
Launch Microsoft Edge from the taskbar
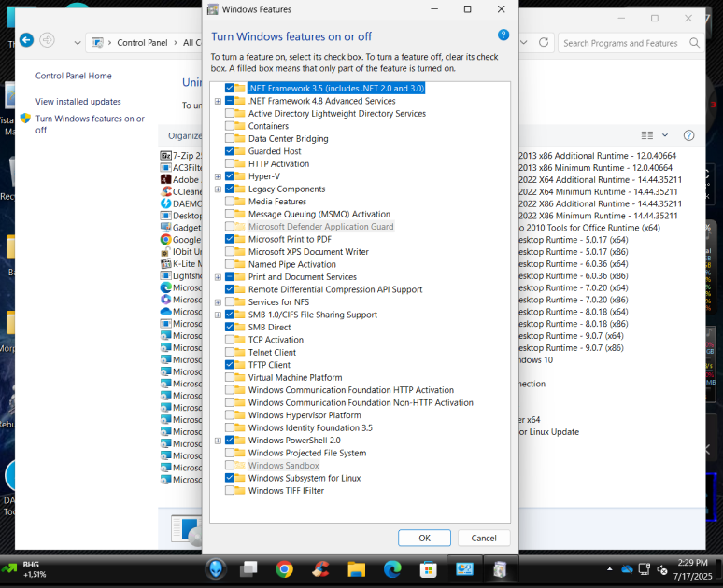pyautogui.click(x=392, y=569)
